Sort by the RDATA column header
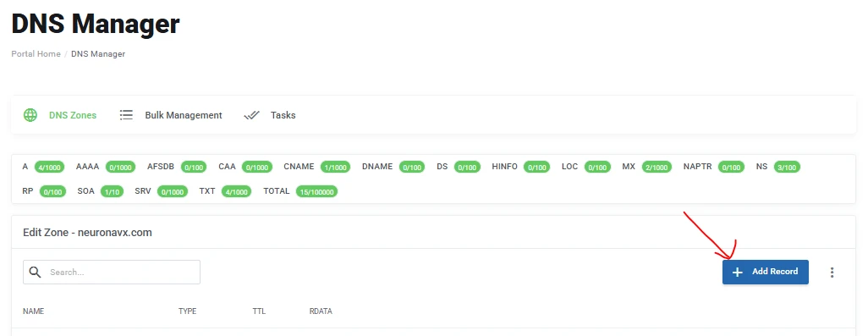Viewport: 868px width, 336px height. point(321,311)
